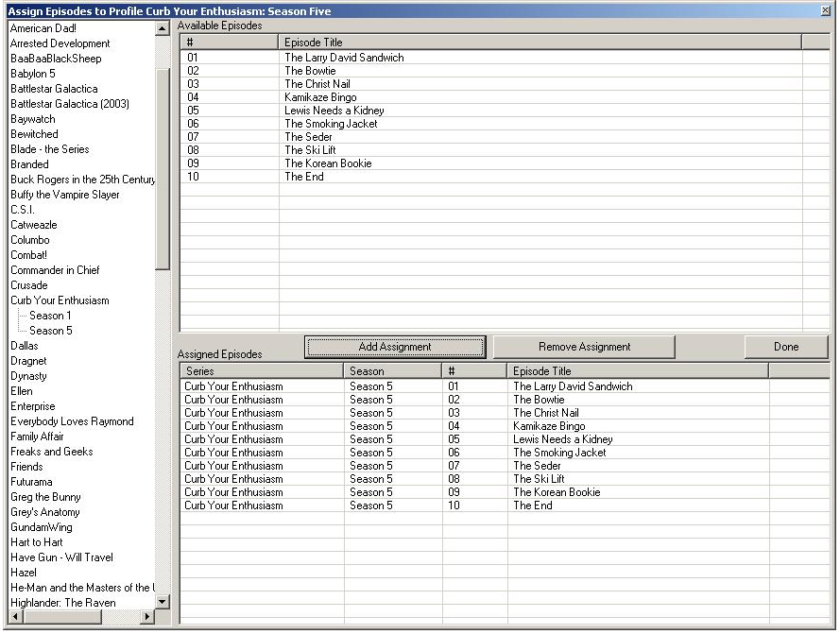Select Dallas in the series list

tap(25, 346)
